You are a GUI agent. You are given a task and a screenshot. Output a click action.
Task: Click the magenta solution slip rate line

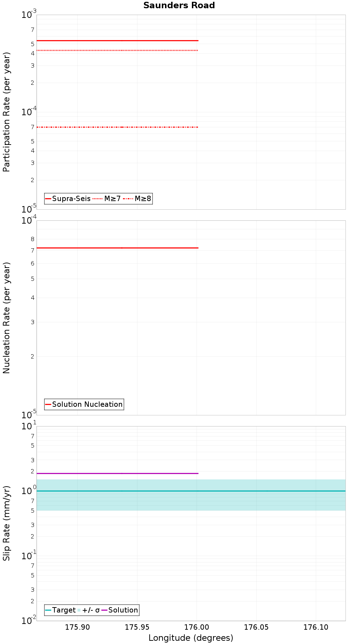[x=117, y=473]
